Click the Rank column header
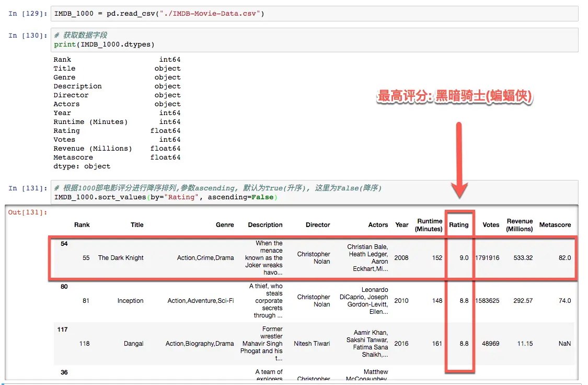 pos(82,225)
